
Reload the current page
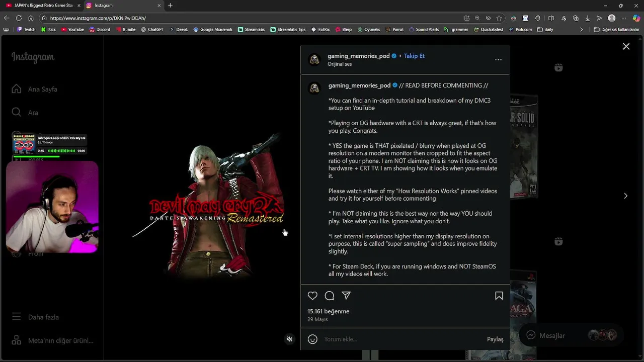click(x=19, y=18)
